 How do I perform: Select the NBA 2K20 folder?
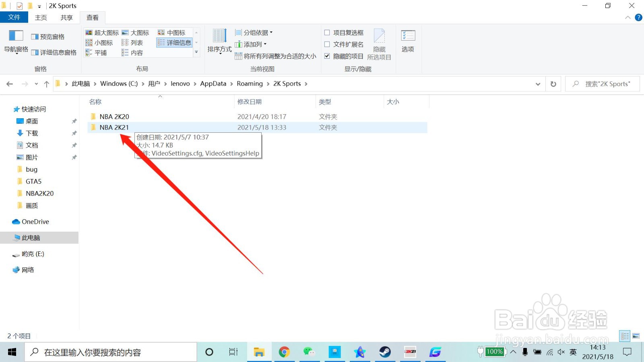coord(258,117)
